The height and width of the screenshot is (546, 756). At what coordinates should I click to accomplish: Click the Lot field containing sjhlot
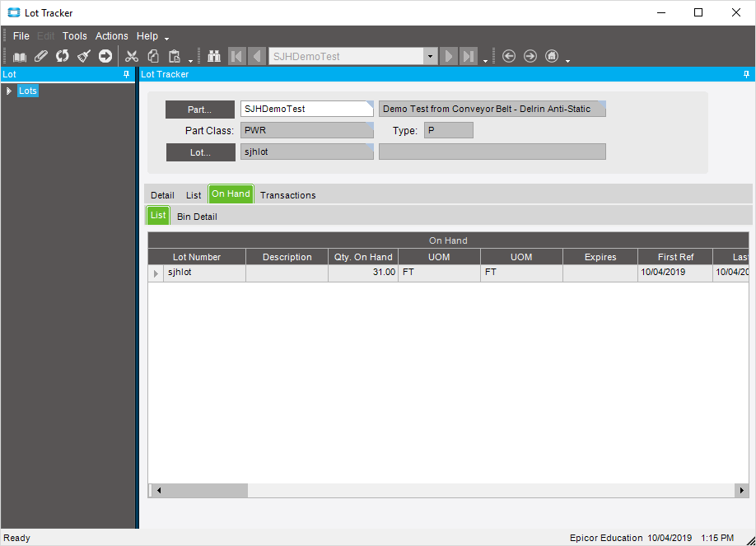point(307,152)
